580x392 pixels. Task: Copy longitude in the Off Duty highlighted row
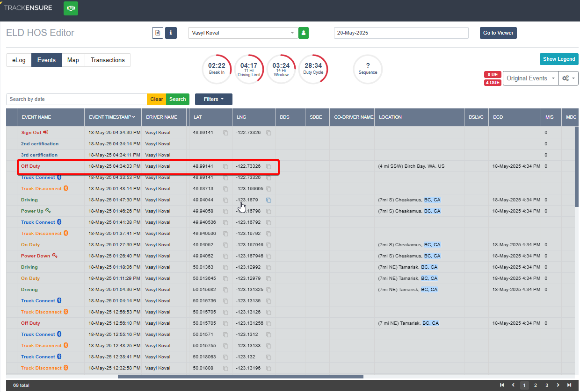268,166
